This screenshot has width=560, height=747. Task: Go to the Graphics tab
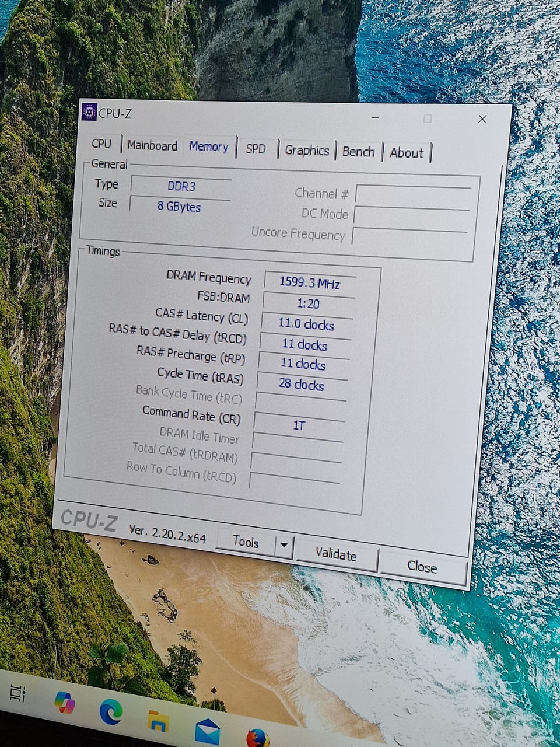307,151
